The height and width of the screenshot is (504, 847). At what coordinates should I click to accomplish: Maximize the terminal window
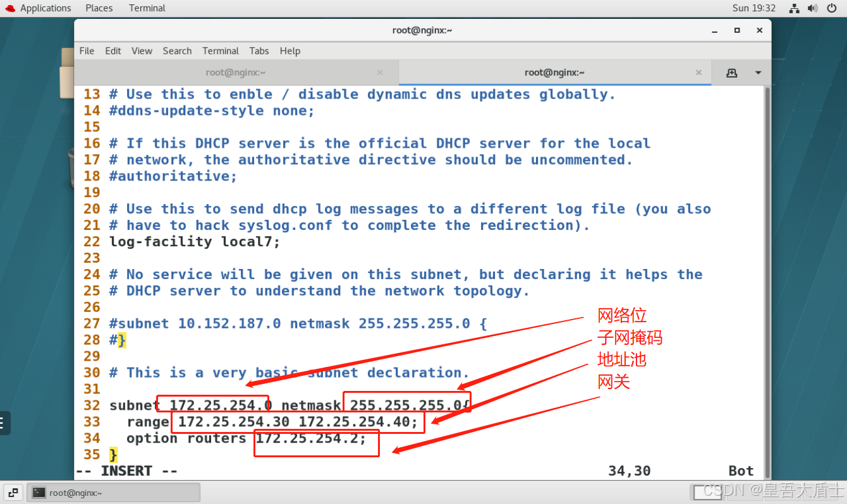pos(737,30)
